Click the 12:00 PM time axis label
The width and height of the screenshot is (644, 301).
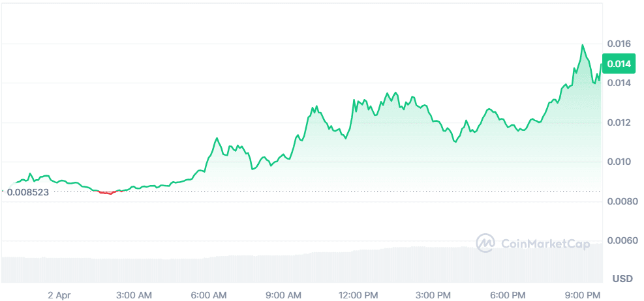pos(359,295)
